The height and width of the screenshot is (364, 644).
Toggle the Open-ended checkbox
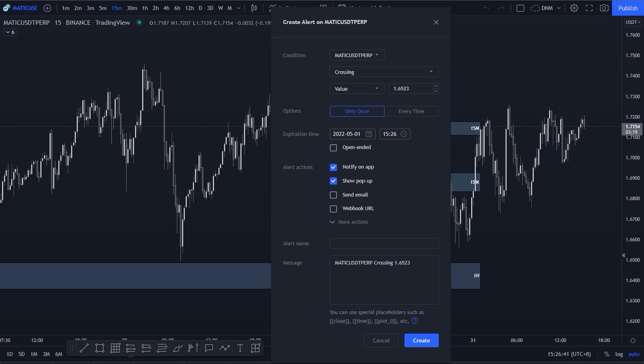tap(333, 148)
